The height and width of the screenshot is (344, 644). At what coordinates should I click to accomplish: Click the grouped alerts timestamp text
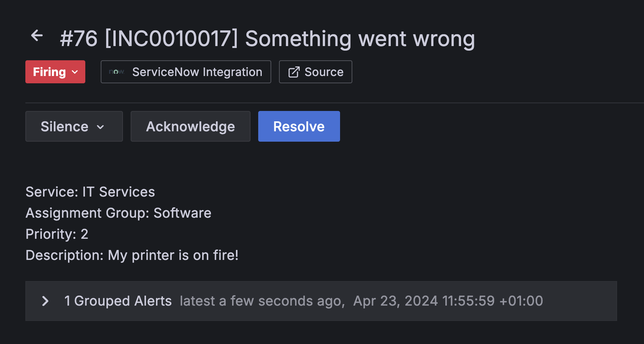(x=361, y=301)
